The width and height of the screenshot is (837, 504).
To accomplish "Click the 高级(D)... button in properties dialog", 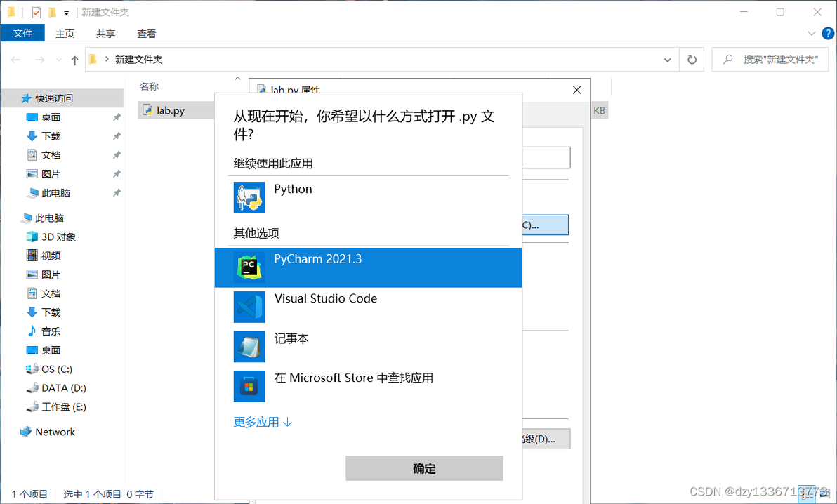I will 546,439.
